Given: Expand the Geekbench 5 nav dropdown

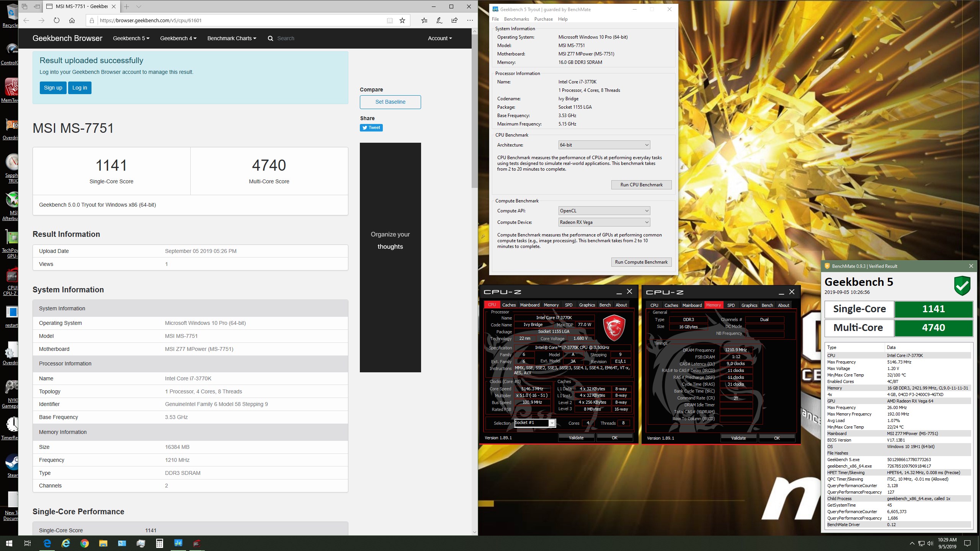Looking at the screenshot, I should click(x=131, y=38).
